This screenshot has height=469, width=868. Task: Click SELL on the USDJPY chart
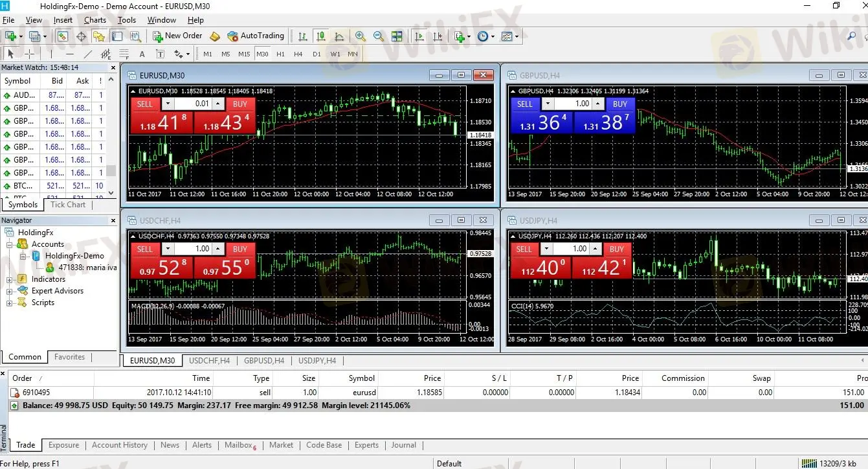pos(524,249)
